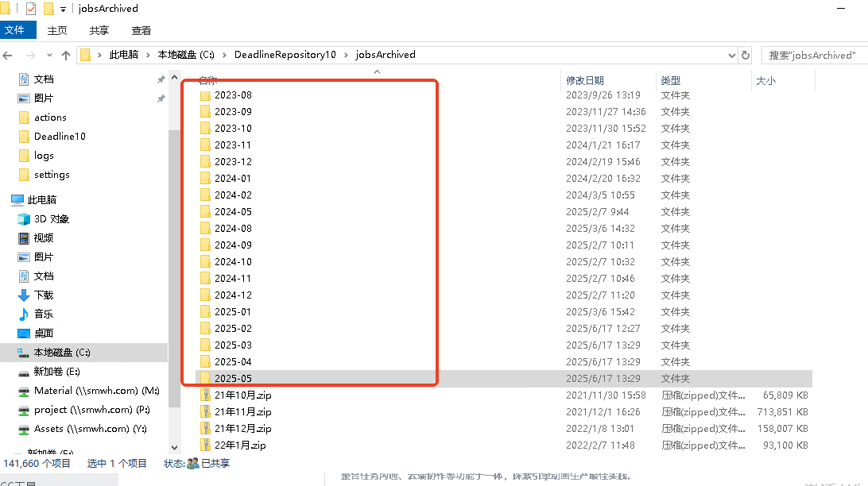This screenshot has height=486, width=868.
Task: Click the back navigation arrow
Action: (8, 56)
